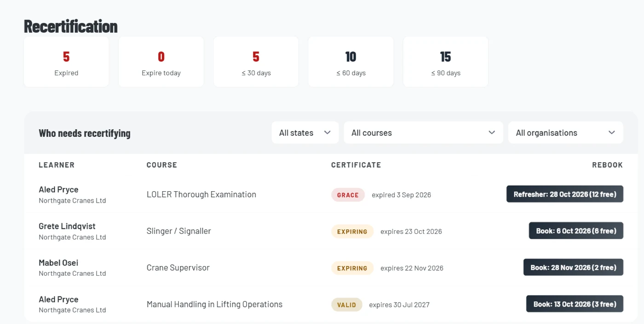Book Refresher: 28 Oct 2026 (12 free)
The height and width of the screenshot is (324, 644).
coord(564,194)
